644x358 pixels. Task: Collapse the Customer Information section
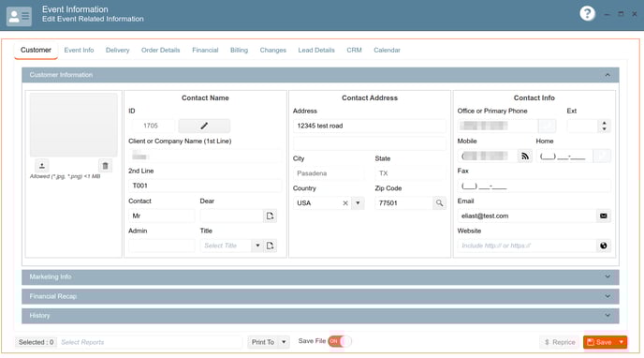tap(607, 75)
